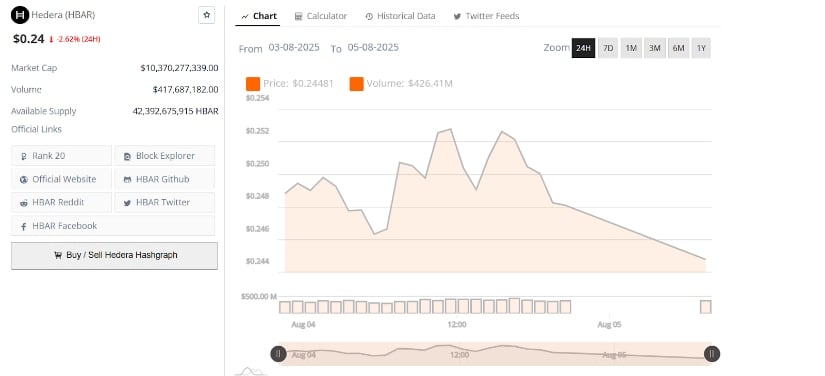Click the From date field 03-08-2025
The height and width of the screenshot is (376, 825).
coord(294,47)
